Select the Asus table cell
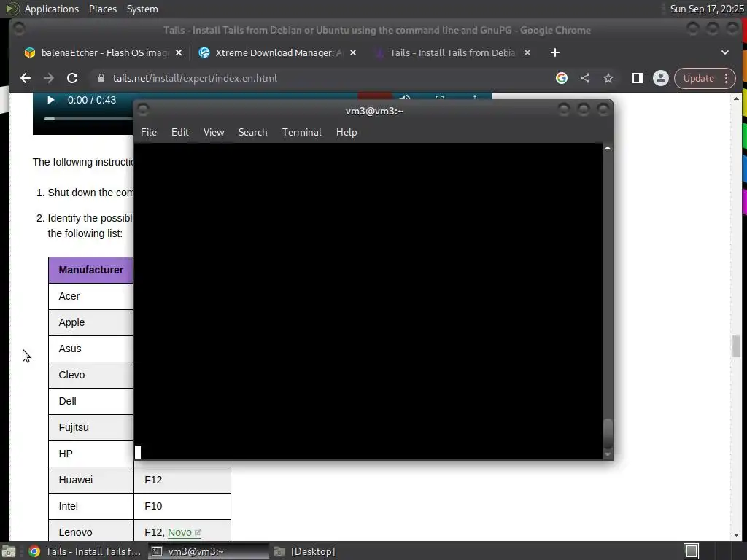This screenshot has height=560, width=747. coord(91,349)
